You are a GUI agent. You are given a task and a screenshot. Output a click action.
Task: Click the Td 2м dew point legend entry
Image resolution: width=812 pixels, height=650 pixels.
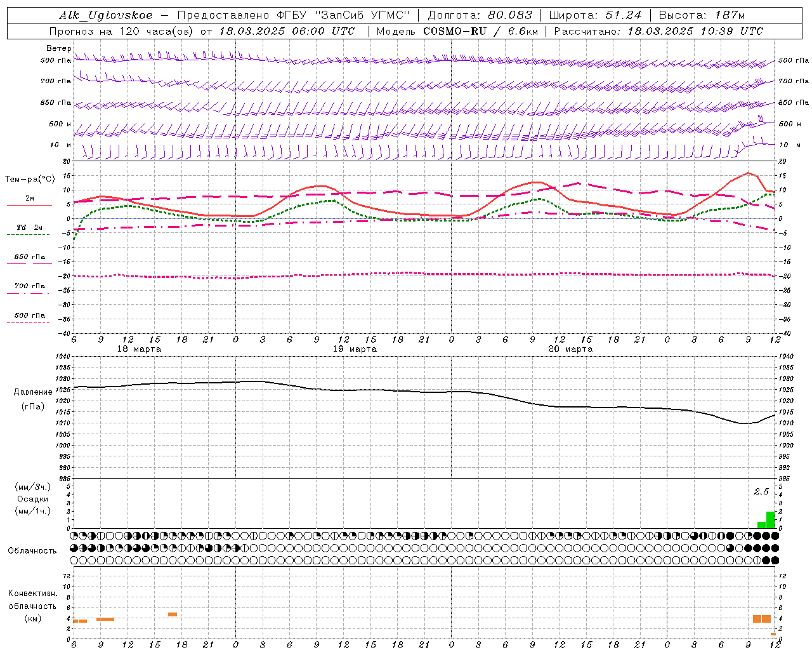pos(30,227)
